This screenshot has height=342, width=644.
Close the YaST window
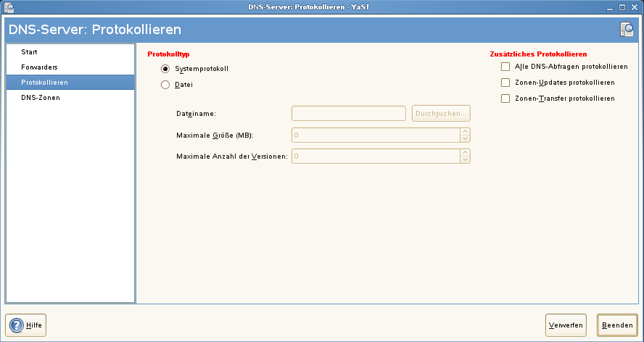pyautogui.click(x=635, y=7)
